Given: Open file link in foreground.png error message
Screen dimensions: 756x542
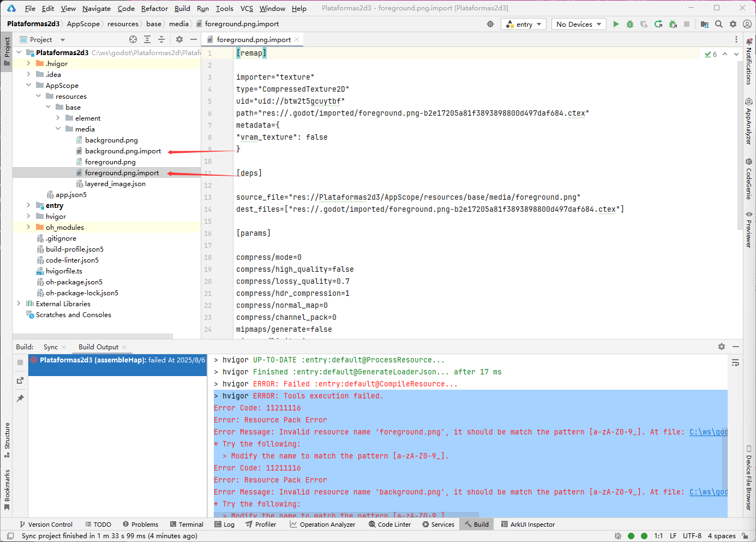Looking at the screenshot, I should click(708, 432).
